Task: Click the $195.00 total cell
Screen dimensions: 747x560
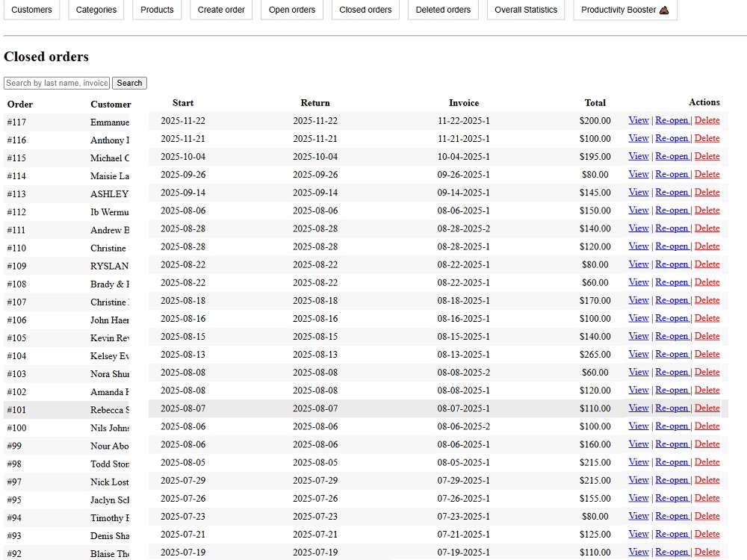Action: [595, 157]
